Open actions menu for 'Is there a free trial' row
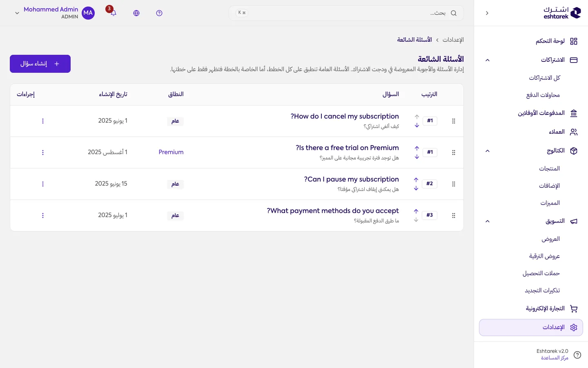Image resolution: width=588 pixels, height=368 pixels. click(x=43, y=153)
